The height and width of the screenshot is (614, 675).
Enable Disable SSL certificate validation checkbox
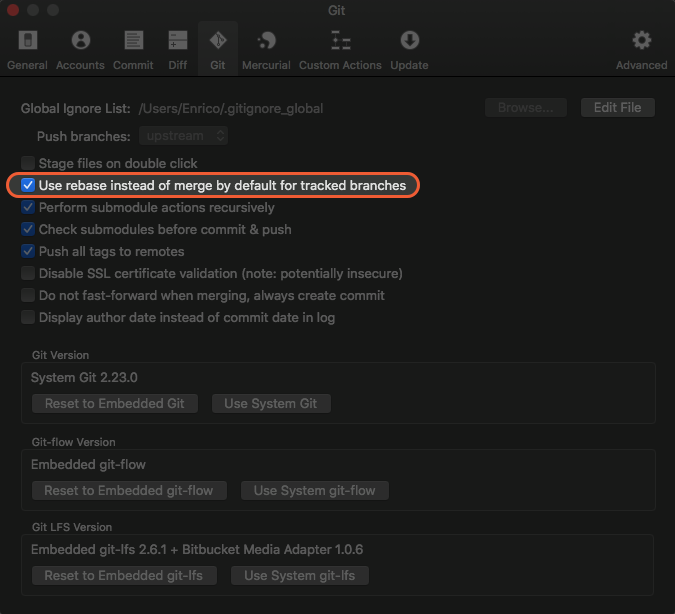coord(28,273)
